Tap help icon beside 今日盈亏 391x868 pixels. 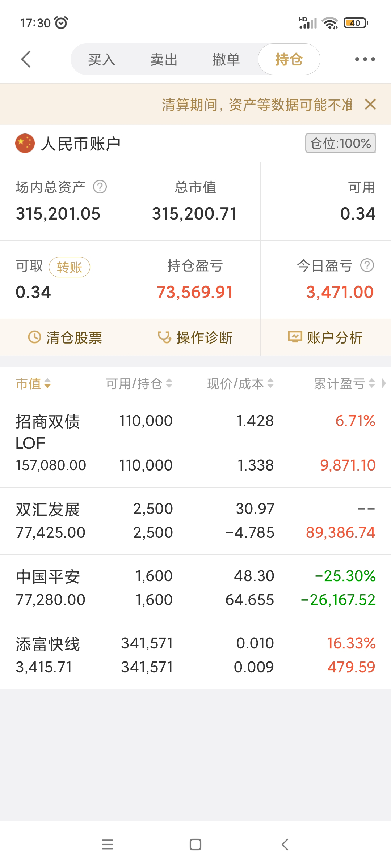[367, 265]
